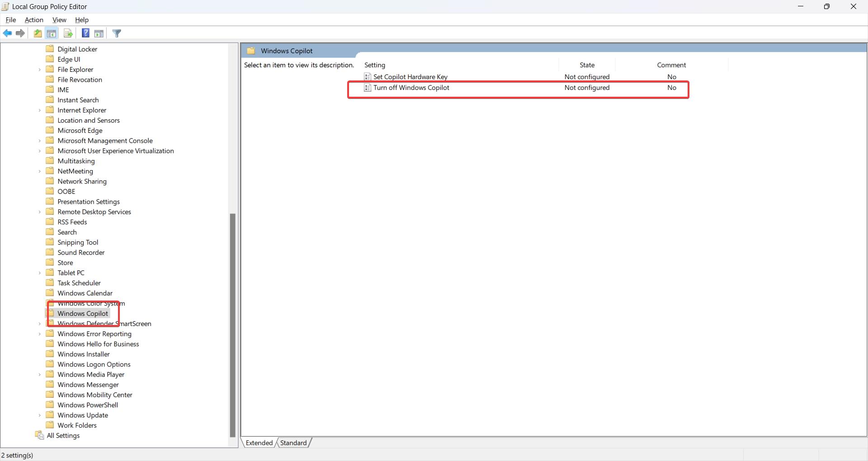This screenshot has height=461, width=868.
Task: Click the Forward arrow toolbar icon
Action: pos(20,33)
